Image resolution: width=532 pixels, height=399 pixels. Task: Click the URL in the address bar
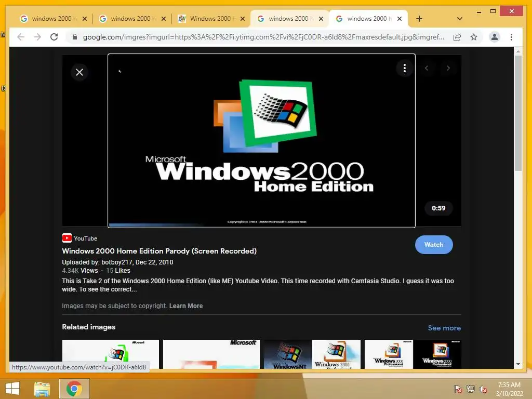tap(263, 37)
